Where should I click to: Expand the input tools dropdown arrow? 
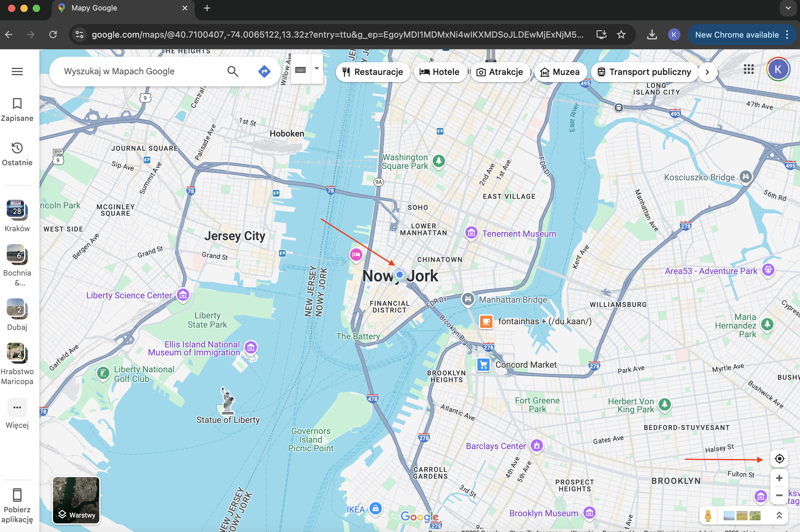pyautogui.click(x=317, y=69)
